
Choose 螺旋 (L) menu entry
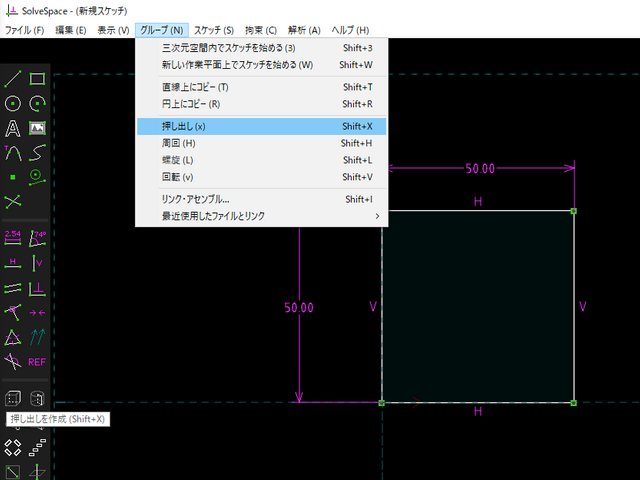coord(261,160)
